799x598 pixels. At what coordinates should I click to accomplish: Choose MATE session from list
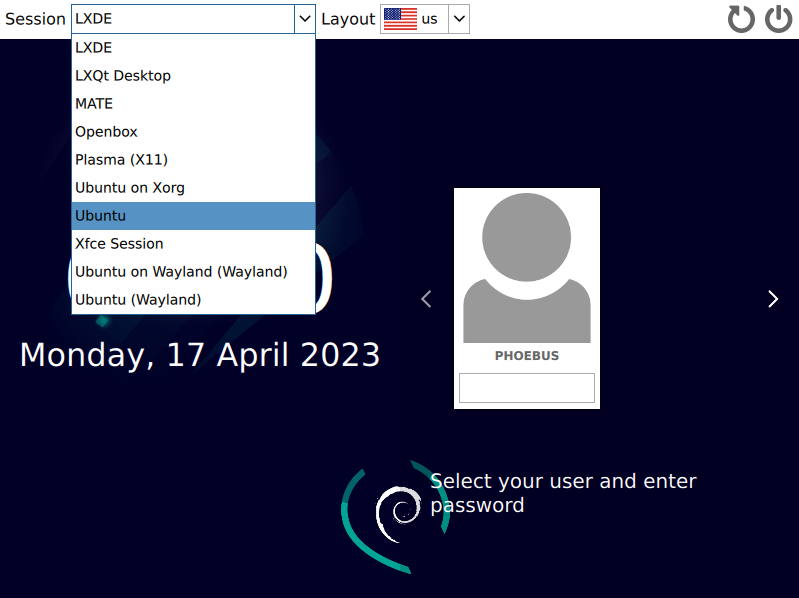(194, 103)
